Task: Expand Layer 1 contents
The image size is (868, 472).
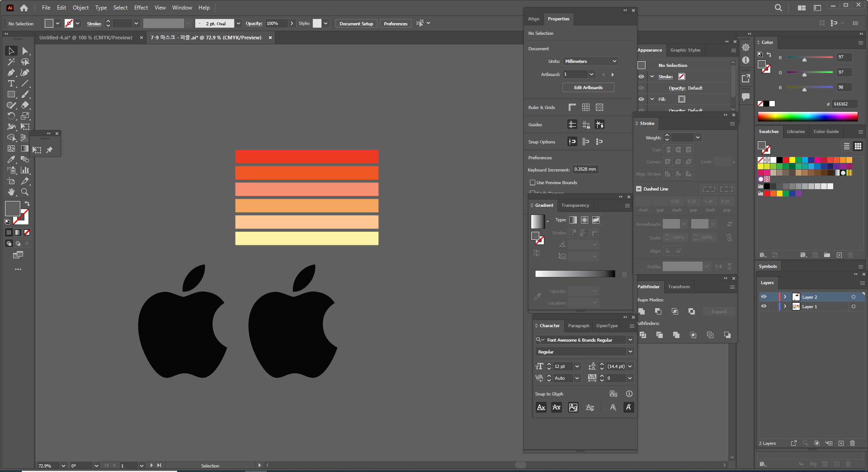Action: pos(785,306)
